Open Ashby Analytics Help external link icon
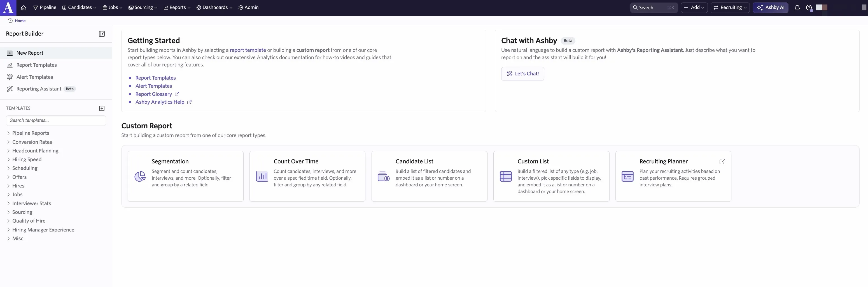The height and width of the screenshot is (287, 868). coord(189,102)
